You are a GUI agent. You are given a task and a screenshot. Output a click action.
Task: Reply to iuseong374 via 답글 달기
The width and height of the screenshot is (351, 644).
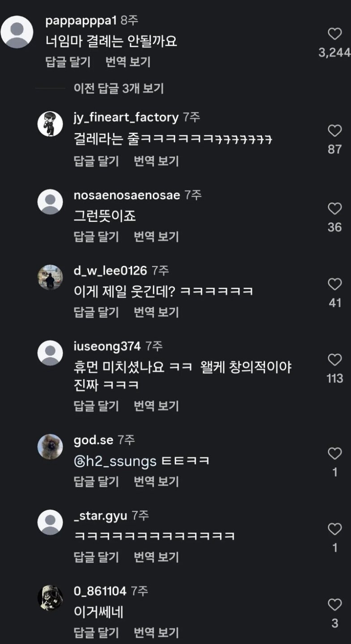point(96,406)
